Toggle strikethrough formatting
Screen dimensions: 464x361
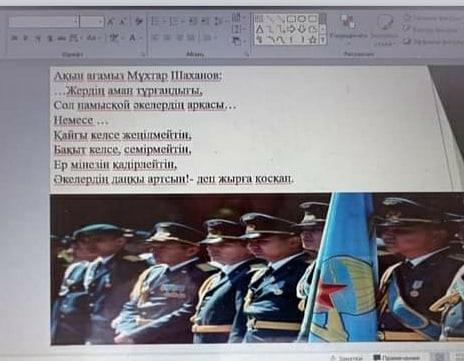pyautogui.click(x=61, y=38)
